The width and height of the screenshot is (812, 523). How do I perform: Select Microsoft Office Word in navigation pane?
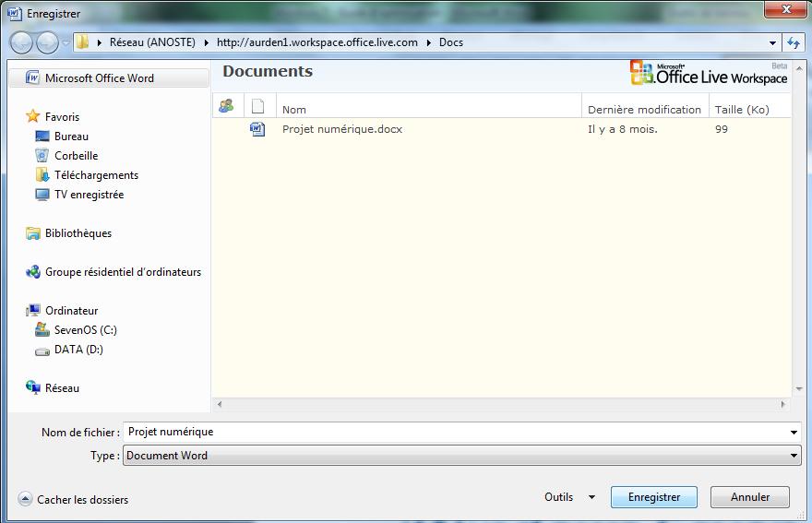tap(109, 78)
